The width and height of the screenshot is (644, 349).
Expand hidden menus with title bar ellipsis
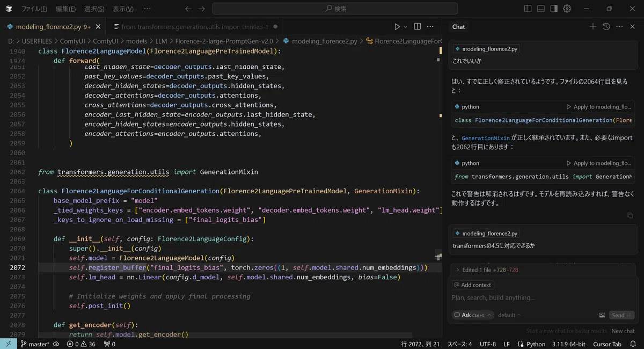148,9
